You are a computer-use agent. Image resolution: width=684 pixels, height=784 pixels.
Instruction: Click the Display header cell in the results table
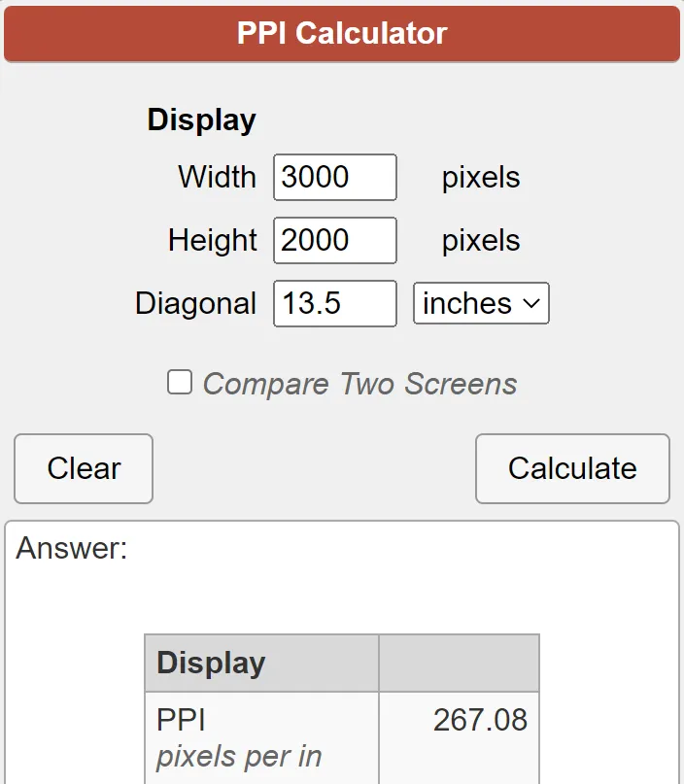pos(262,663)
